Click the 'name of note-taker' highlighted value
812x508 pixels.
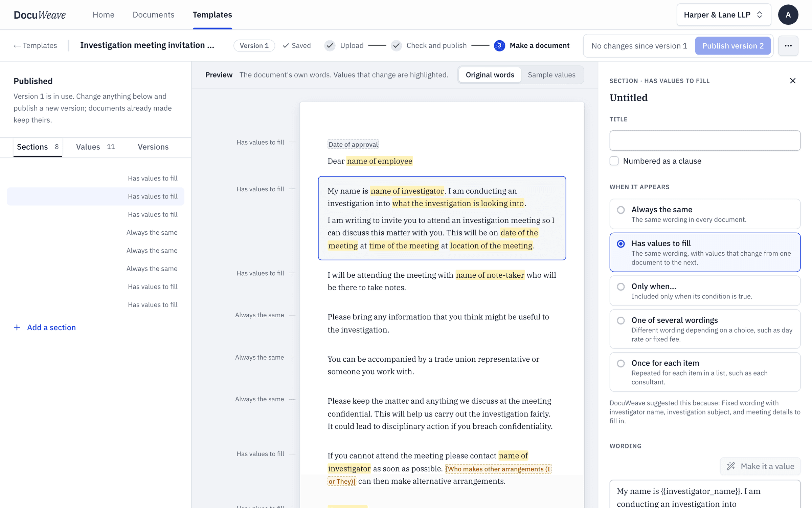pos(490,275)
